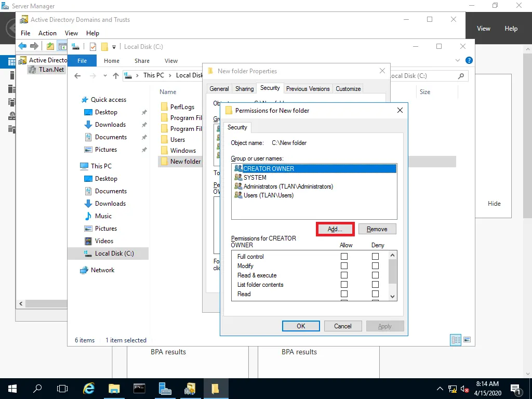Switch to large icons view in Explorer
The width and height of the screenshot is (532, 399).
point(467,340)
